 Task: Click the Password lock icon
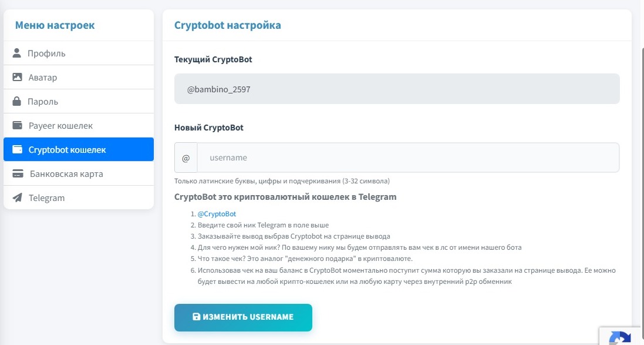(16, 102)
